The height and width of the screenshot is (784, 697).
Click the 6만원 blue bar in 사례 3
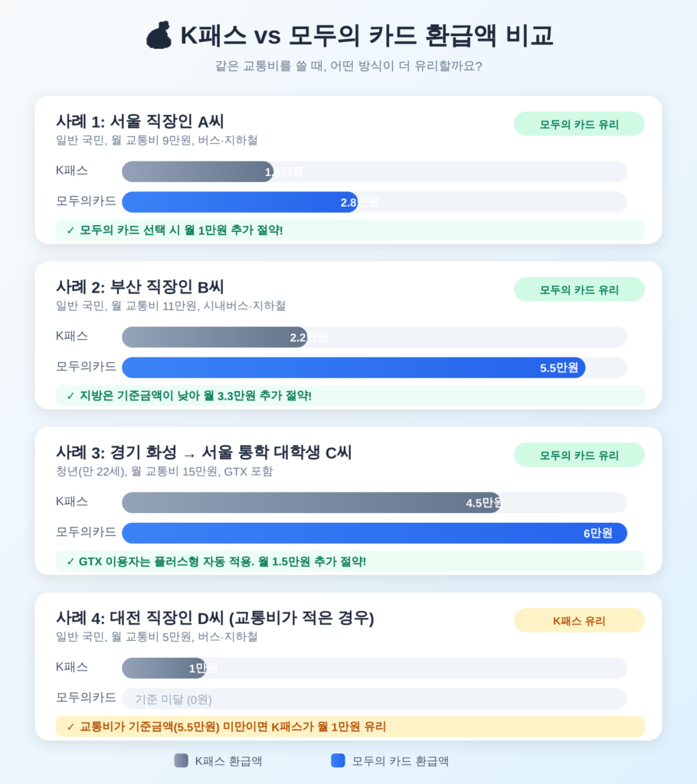[374, 533]
